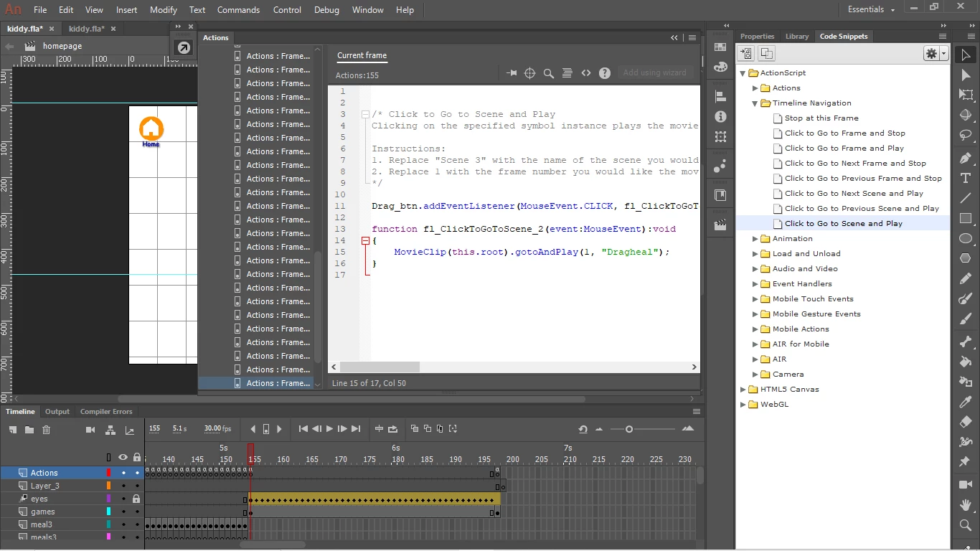Click Format Code icon in Actions panel
Image resolution: width=980 pixels, height=551 pixels.
point(567,73)
